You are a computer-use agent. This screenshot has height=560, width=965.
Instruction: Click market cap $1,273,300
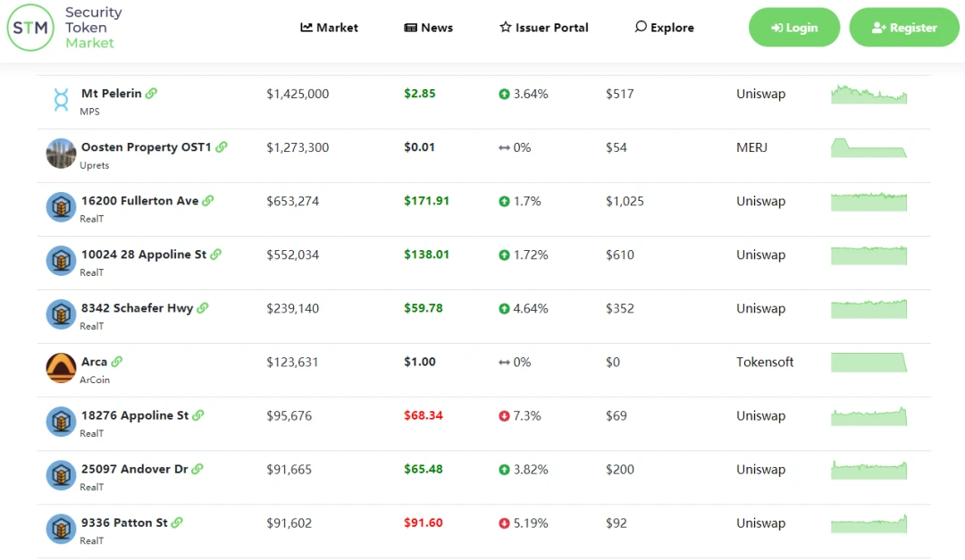pos(298,147)
